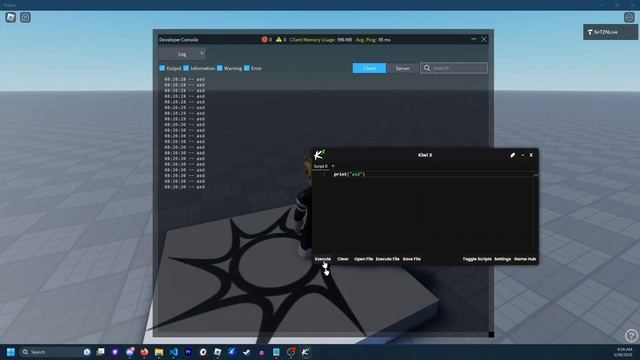The image size is (640, 360).
Task: Click Toggle Scripts in Kiwi X
Action: (477, 259)
